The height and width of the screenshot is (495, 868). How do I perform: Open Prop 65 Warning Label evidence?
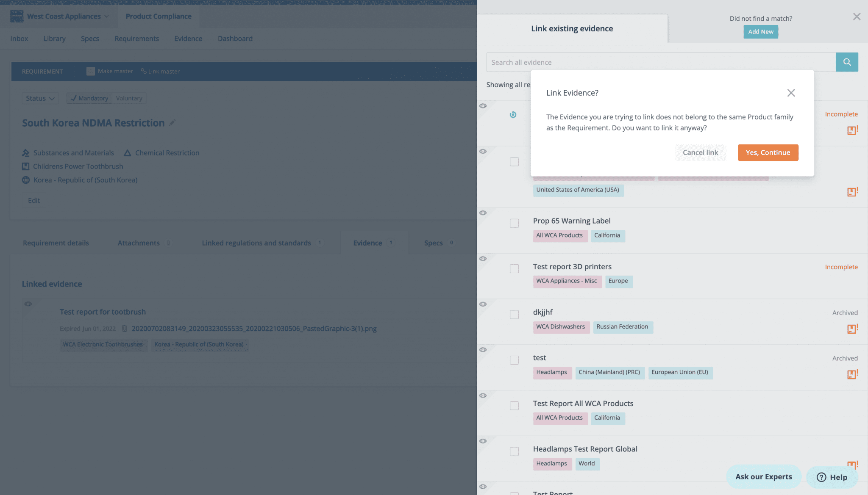click(571, 221)
